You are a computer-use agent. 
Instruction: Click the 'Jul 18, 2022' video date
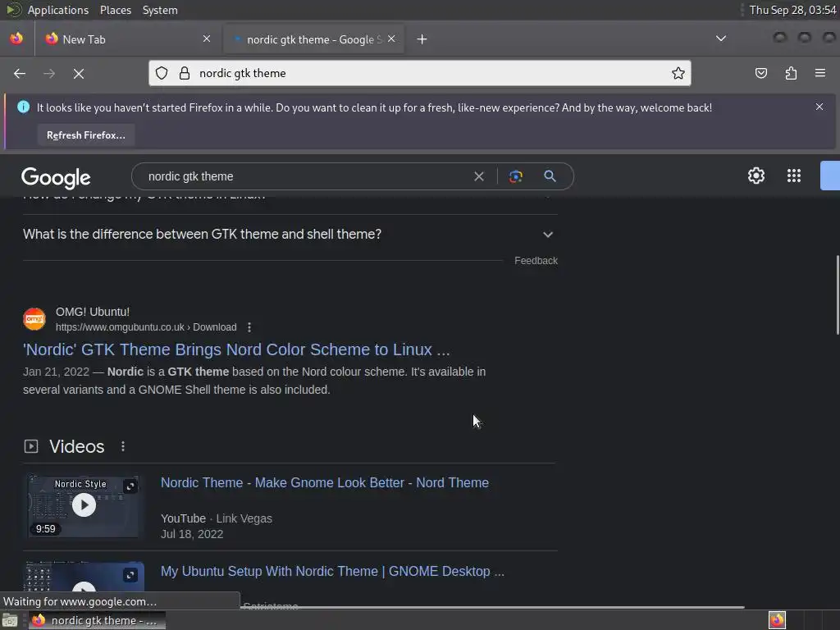click(192, 534)
